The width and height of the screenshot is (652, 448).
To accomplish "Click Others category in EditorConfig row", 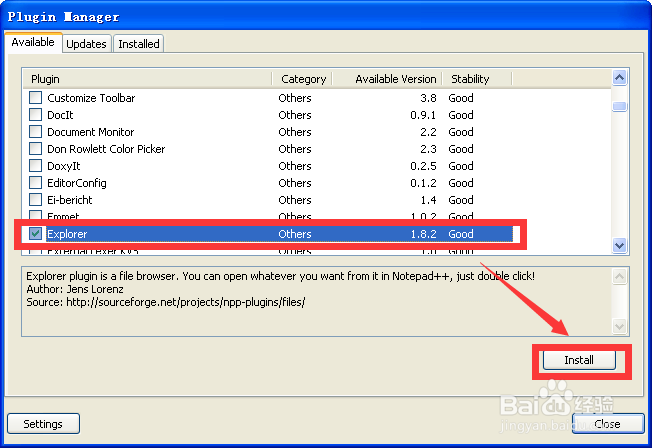I will [295, 183].
